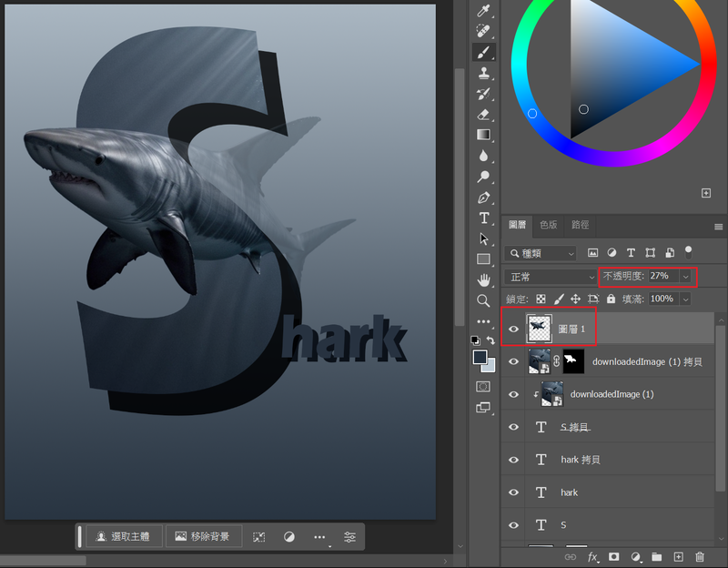This screenshot has width=728, height=568.
Task: Click the 移除背景 button
Action: [203, 537]
